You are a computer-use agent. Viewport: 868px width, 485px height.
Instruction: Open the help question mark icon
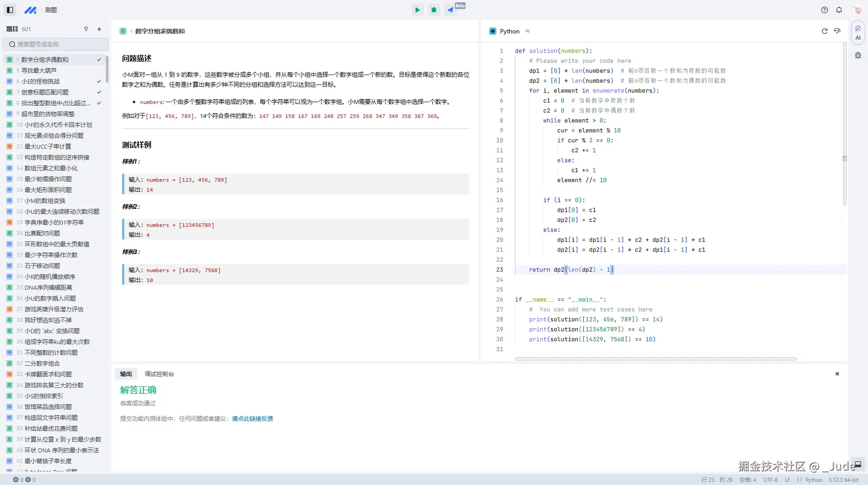coord(825,10)
